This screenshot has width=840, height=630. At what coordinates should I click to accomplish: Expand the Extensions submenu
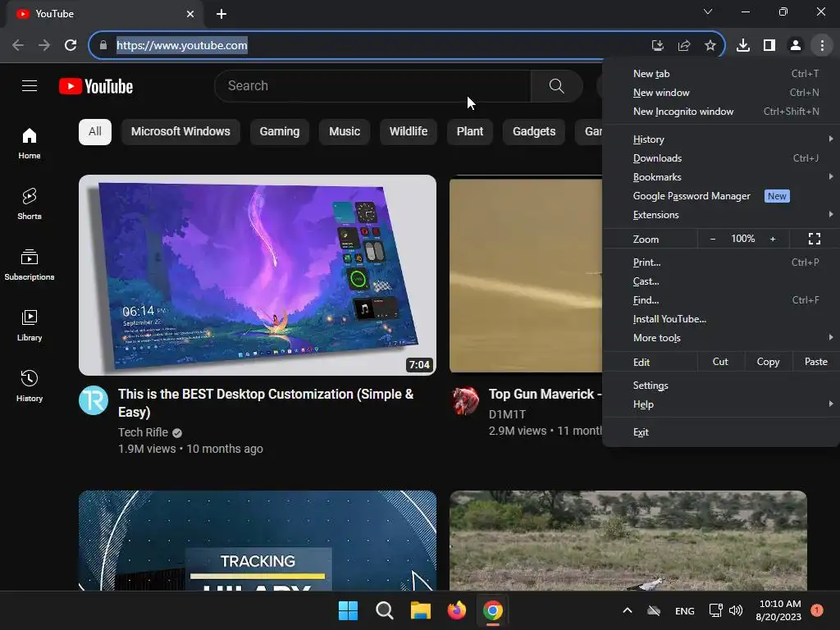[x=721, y=215]
